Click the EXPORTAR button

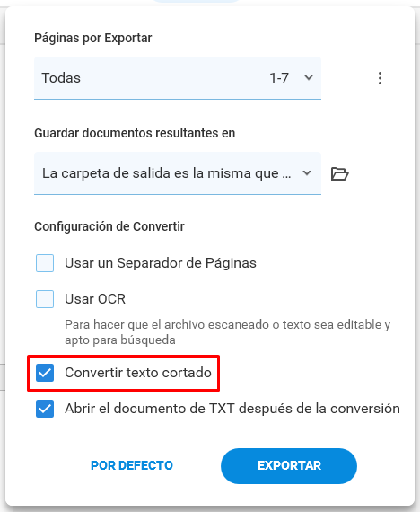[289, 466]
